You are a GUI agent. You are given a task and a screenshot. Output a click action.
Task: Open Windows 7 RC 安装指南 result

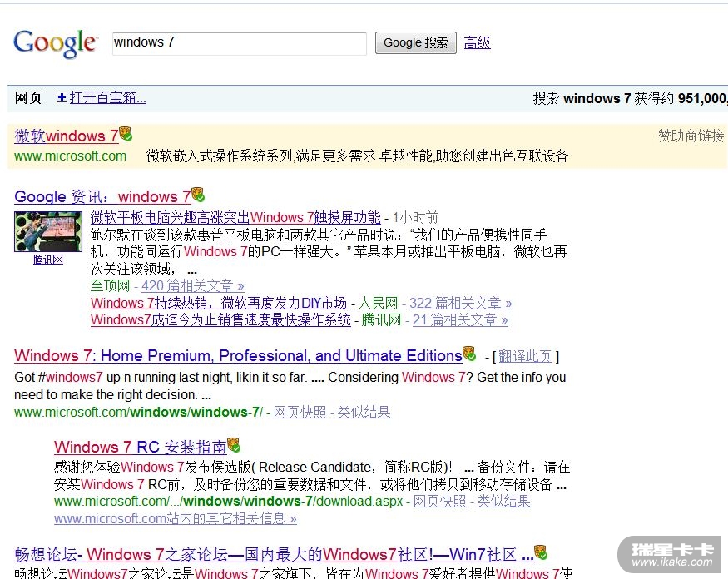(x=141, y=447)
